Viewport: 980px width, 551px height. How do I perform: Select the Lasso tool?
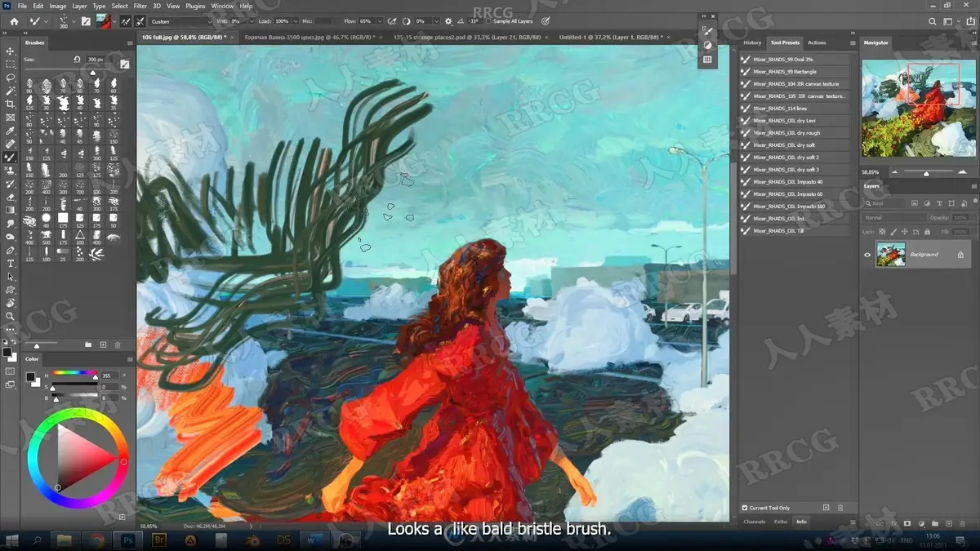pos(11,78)
